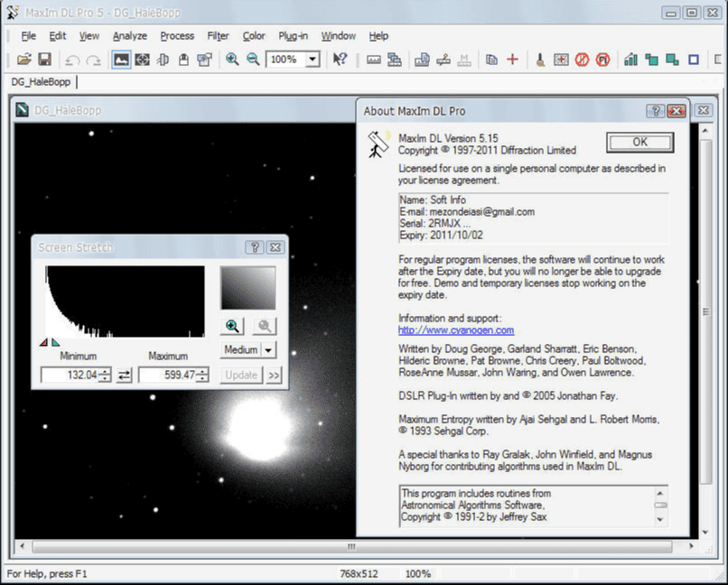The height and width of the screenshot is (585, 728).
Task: Open the Plug-in menu
Action: tap(293, 36)
